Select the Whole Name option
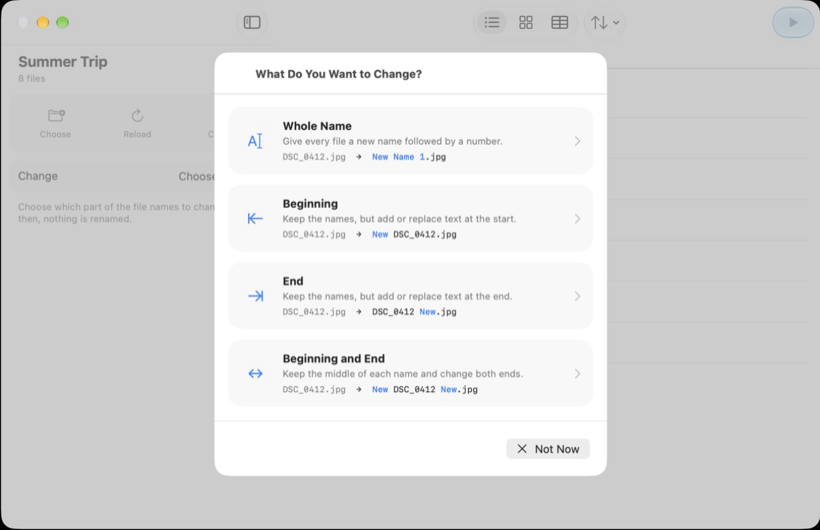Screen dimensions: 820x530 [411, 141]
